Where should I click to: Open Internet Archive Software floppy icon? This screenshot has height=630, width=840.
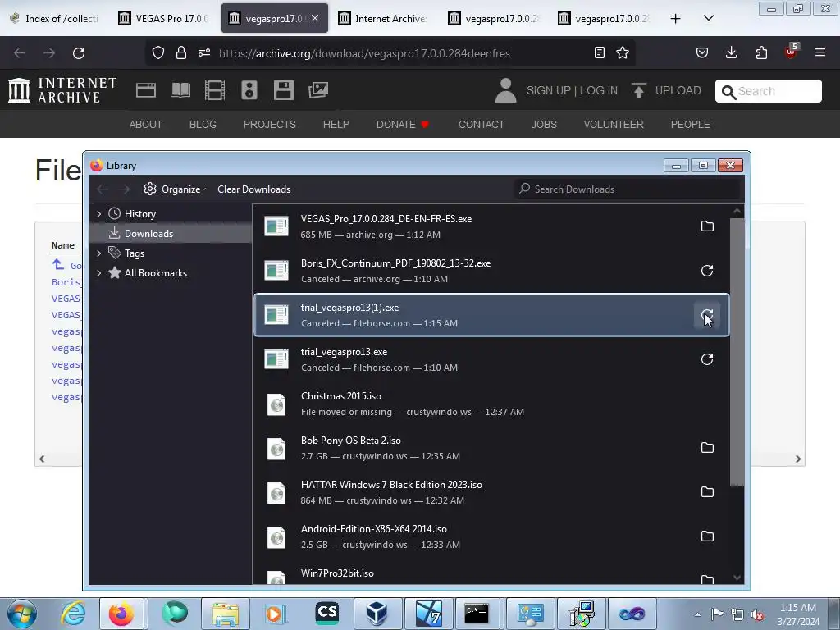[283, 90]
